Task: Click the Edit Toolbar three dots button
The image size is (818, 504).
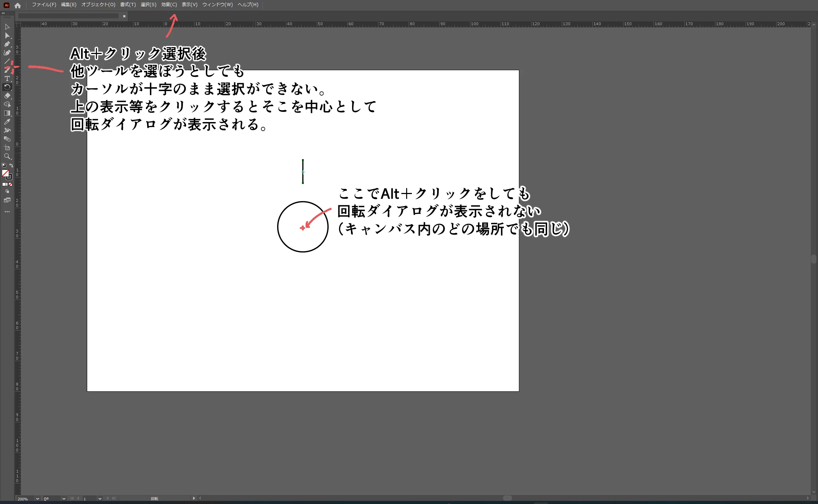Action: [x=7, y=212]
